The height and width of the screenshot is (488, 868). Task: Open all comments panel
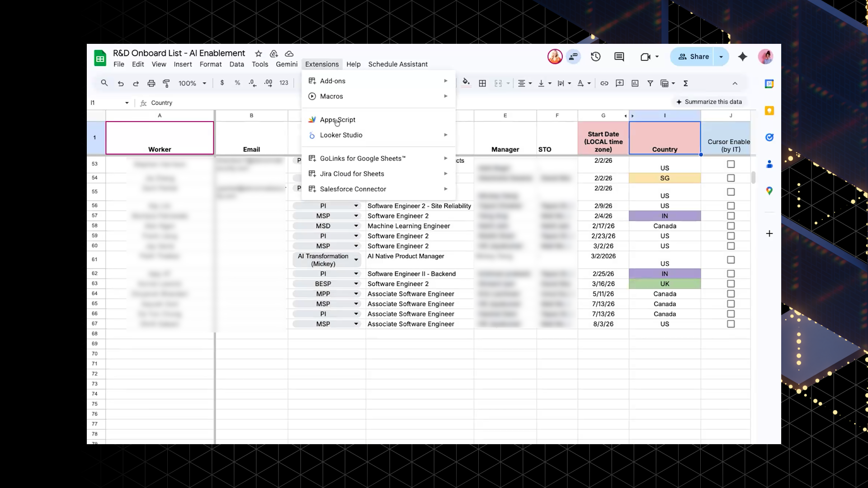tap(619, 56)
